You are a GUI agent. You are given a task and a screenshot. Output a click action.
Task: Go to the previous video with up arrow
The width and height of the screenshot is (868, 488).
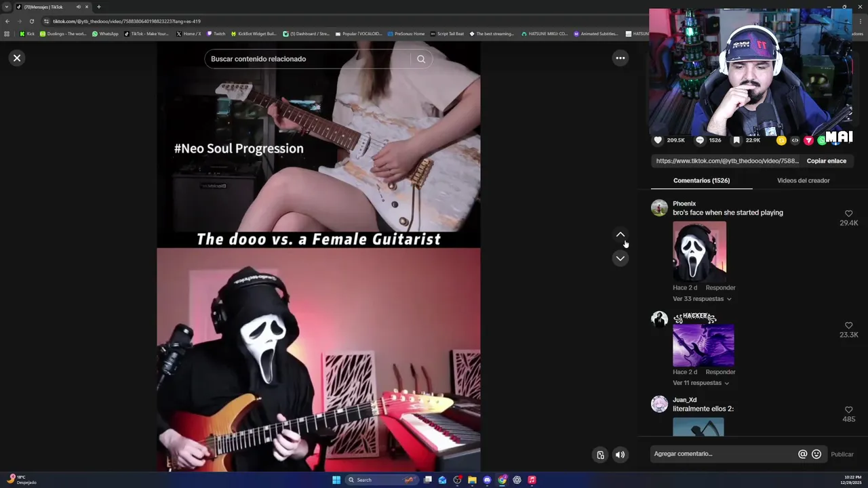coord(620,235)
